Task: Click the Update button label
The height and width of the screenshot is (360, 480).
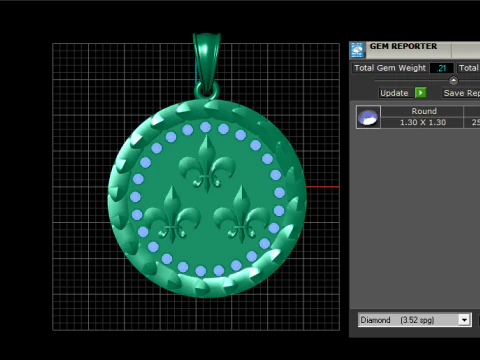Action: tap(394, 93)
